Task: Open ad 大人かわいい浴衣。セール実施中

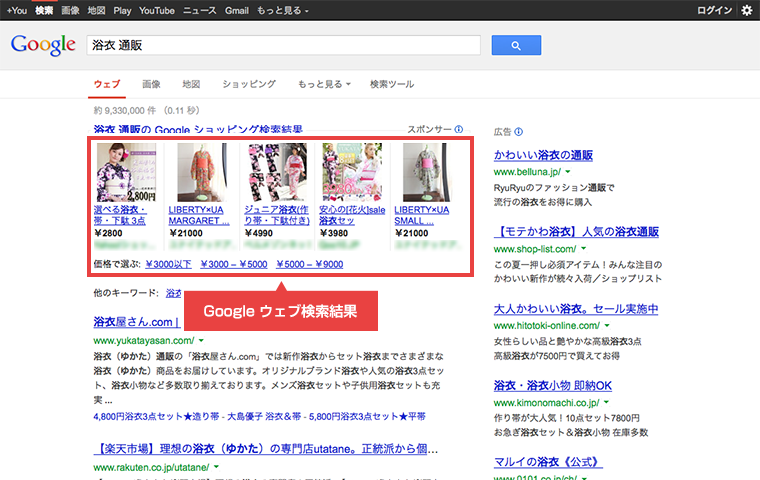Action: [576, 309]
